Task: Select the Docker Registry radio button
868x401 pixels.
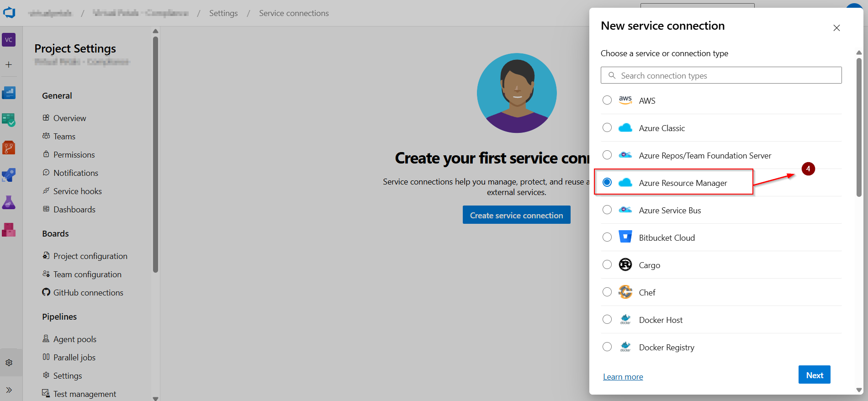Action: pyautogui.click(x=607, y=347)
